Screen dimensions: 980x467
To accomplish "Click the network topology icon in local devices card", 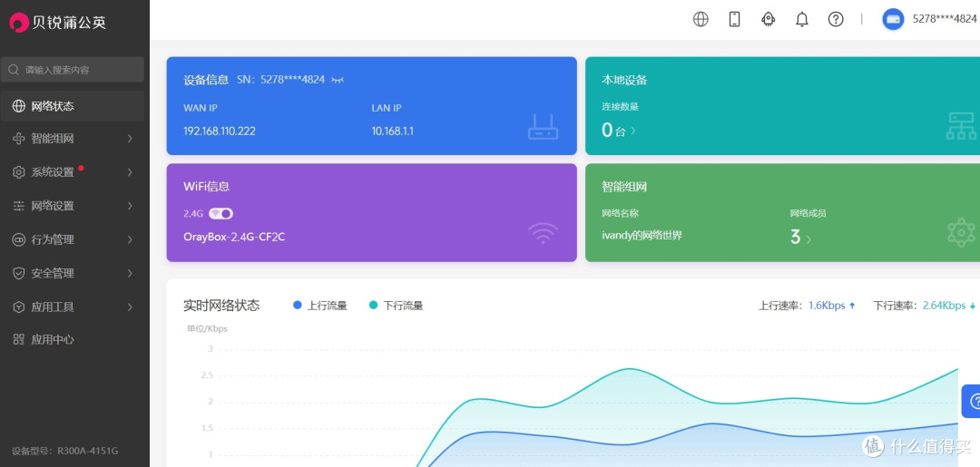I will [961, 127].
